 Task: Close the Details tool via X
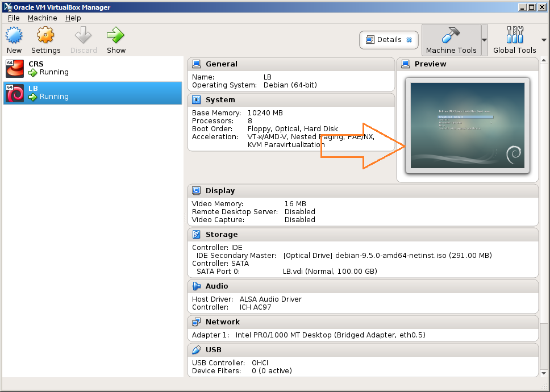click(x=409, y=40)
